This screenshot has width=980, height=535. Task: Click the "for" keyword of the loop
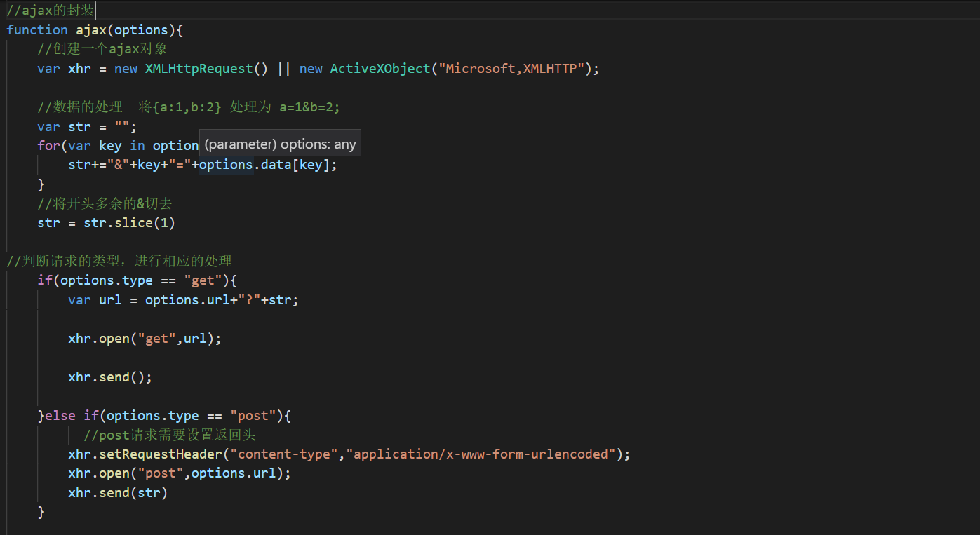(x=49, y=146)
